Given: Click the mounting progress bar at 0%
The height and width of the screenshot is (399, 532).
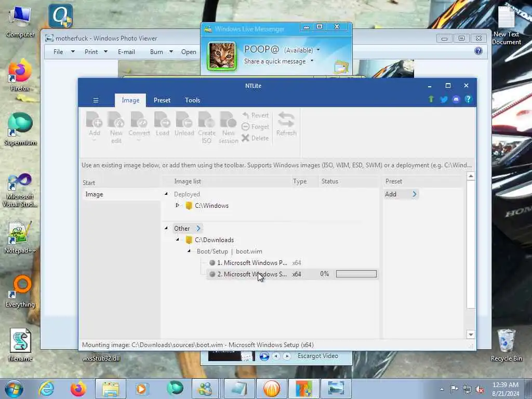Looking at the screenshot, I should pyautogui.click(x=356, y=274).
